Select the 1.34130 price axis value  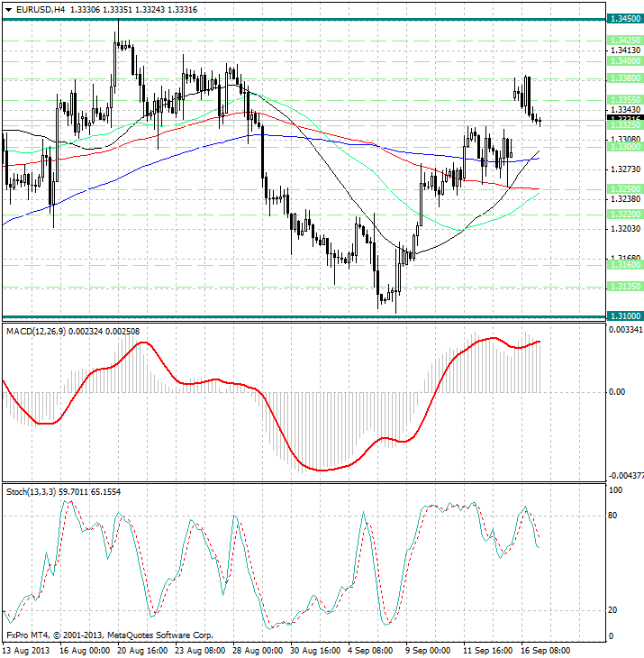coord(626,50)
